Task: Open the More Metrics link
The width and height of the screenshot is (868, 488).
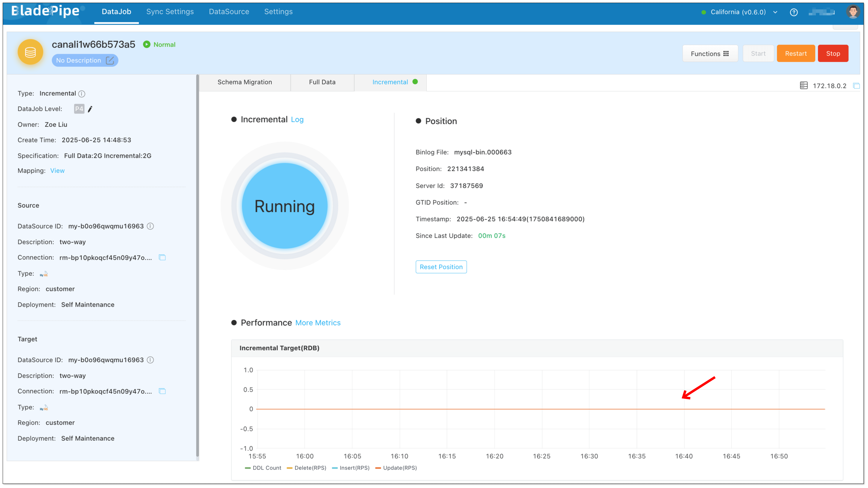Action: click(318, 323)
